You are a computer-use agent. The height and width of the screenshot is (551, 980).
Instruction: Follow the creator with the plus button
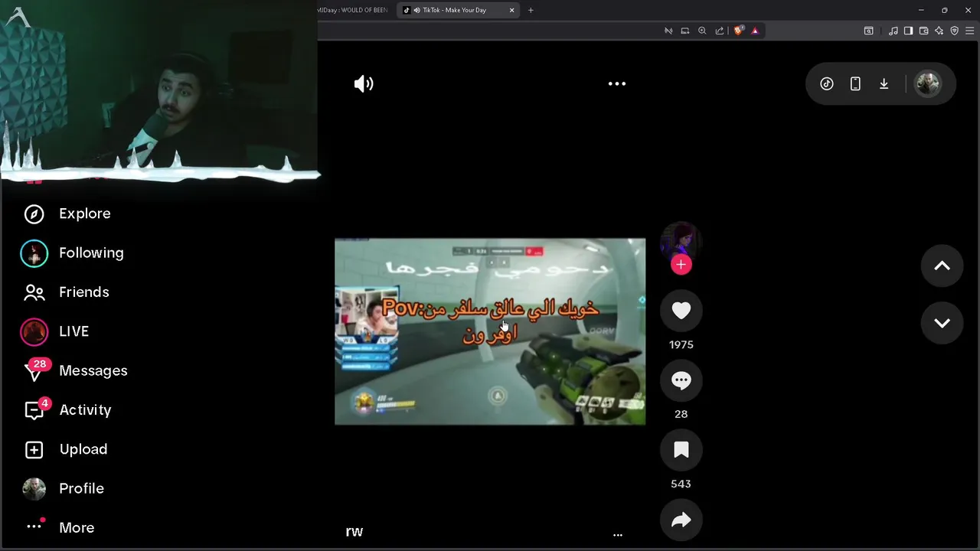tap(681, 265)
